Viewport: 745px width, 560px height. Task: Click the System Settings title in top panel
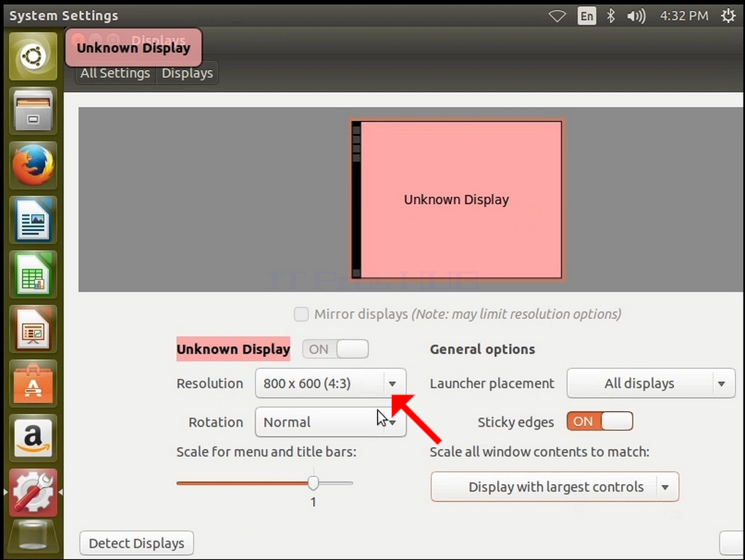pyautogui.click(x=63, y=15)
